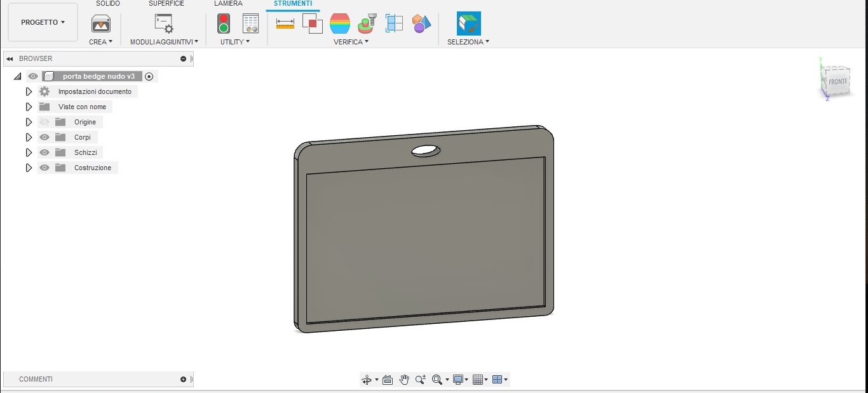Select the Corpi tree item
Viewport: 868px width, 393px height.
83,137
